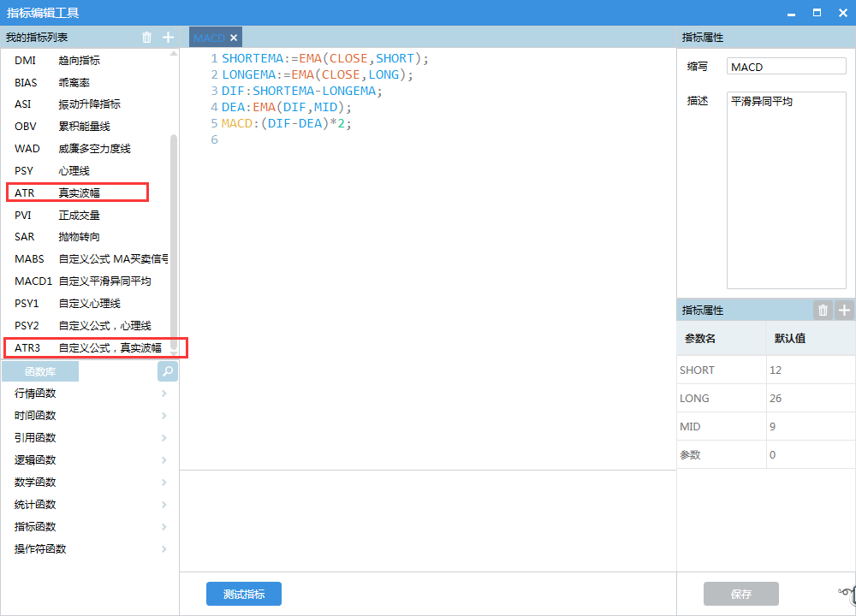Select the ATR3 custom indicator
856x616 pixels.
click(94, 347)
